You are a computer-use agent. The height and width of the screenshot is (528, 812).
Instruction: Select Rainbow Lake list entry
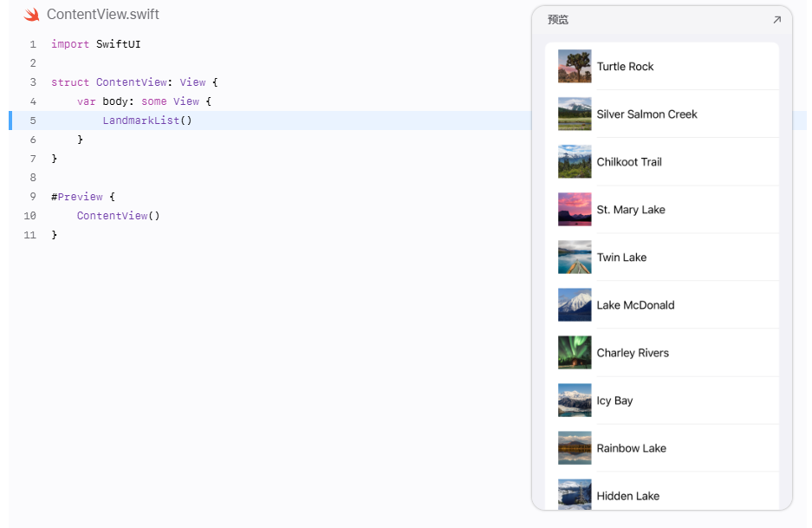(662, 447)
